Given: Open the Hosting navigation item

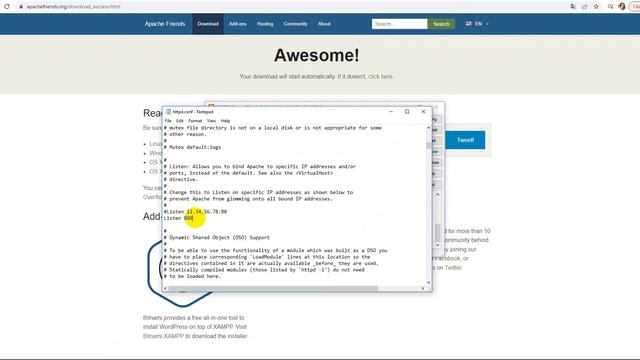Looking at the screenshot, I should 265,24.
